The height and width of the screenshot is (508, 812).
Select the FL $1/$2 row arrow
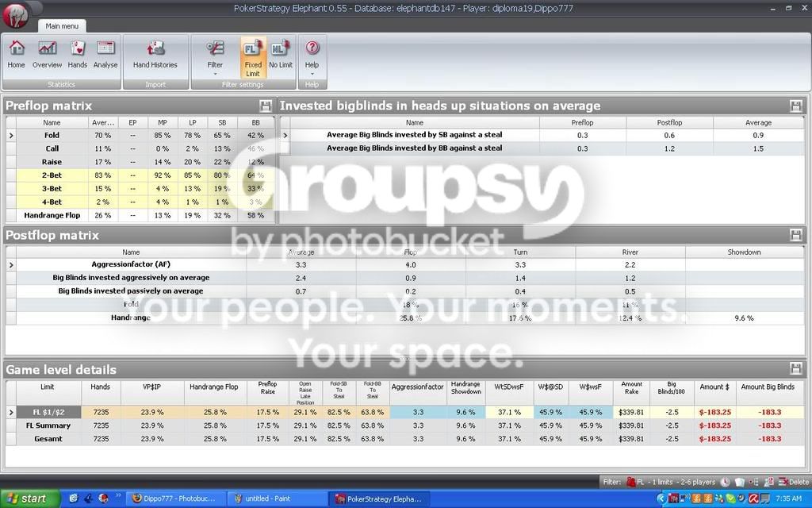coord(11,413)
